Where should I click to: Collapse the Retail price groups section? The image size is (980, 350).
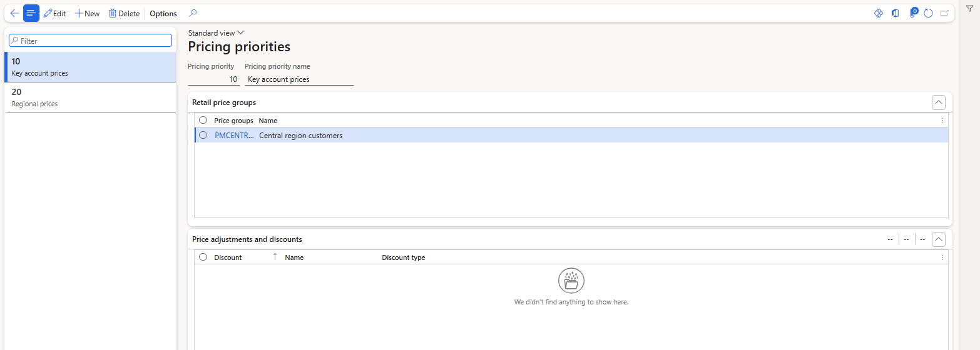click(x=938, y=102)
